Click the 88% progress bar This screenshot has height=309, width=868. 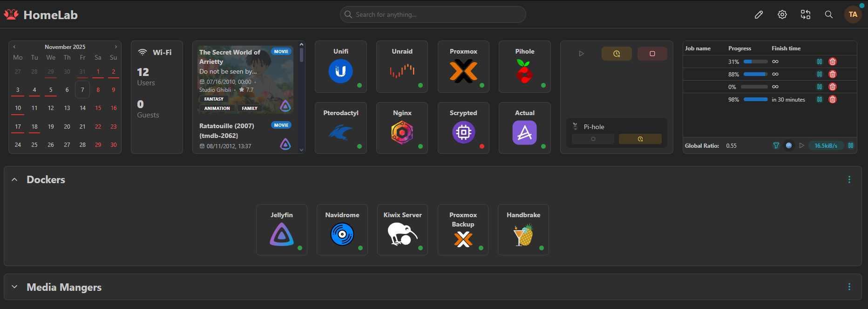[x=755, y=74]
